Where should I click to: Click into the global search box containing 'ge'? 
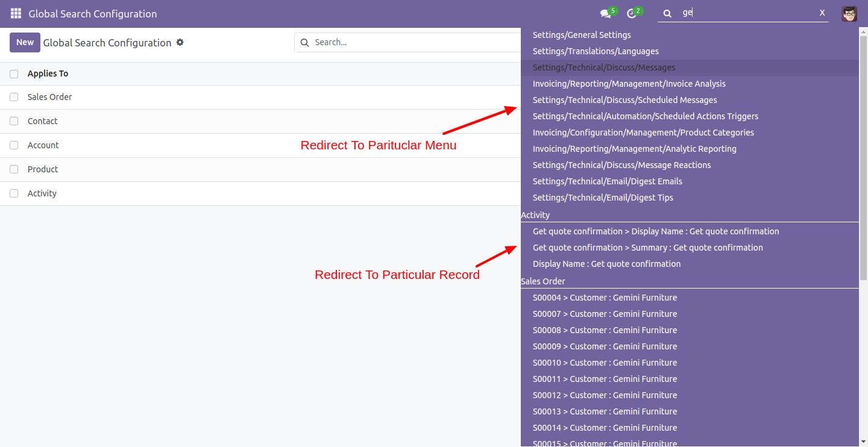pyautogui.click(x=747, y=13)
